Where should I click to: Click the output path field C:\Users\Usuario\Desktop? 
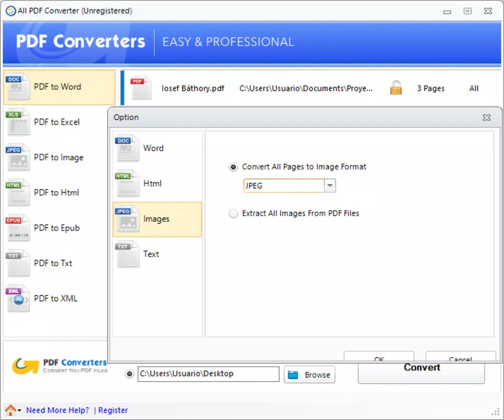click(x=208, y=374)
